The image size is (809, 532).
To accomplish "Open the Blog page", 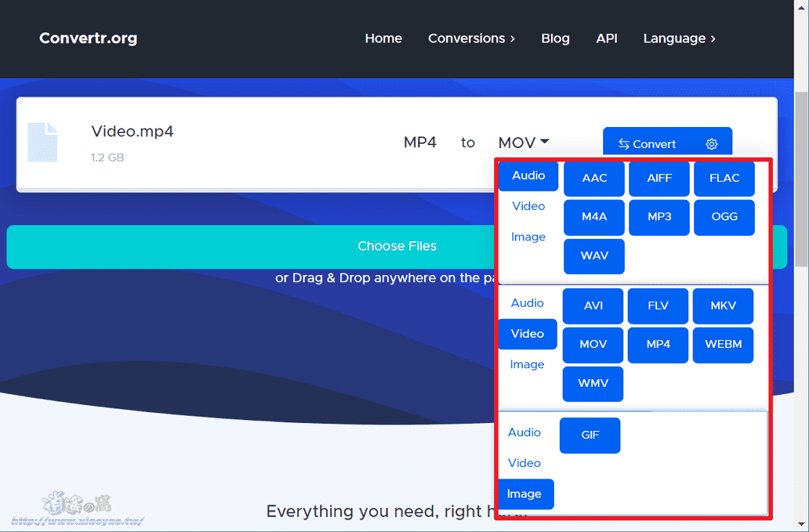I will coord(555,38).
